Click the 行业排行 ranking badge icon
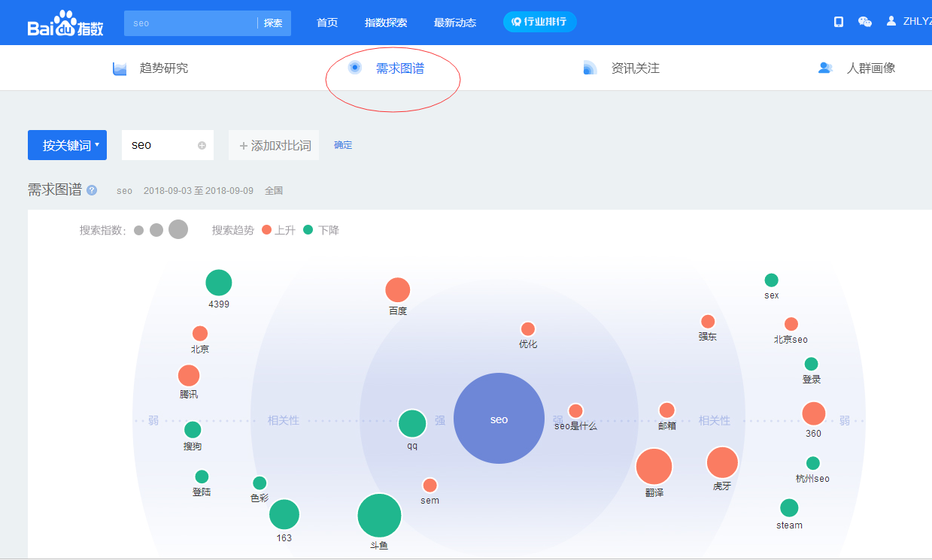 [x=516, y=22]
